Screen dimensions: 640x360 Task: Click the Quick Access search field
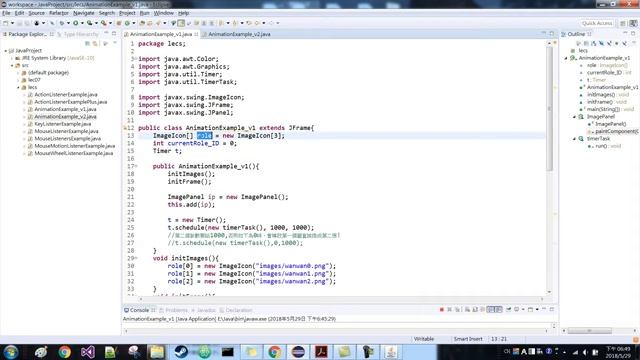596,23
